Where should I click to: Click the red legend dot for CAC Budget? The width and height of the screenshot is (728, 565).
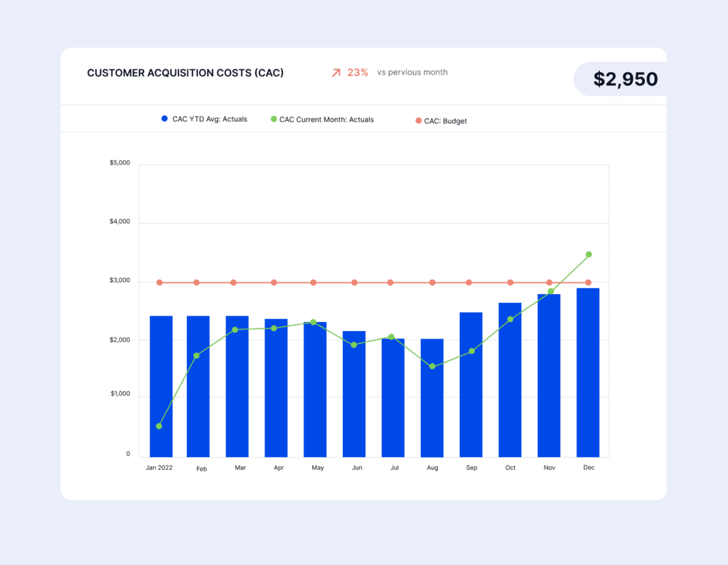(419, 121)
